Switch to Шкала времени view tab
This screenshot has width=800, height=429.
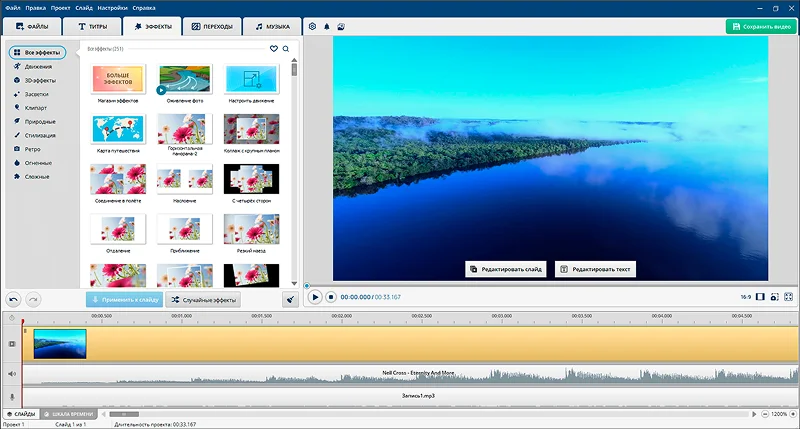(68, 414)
